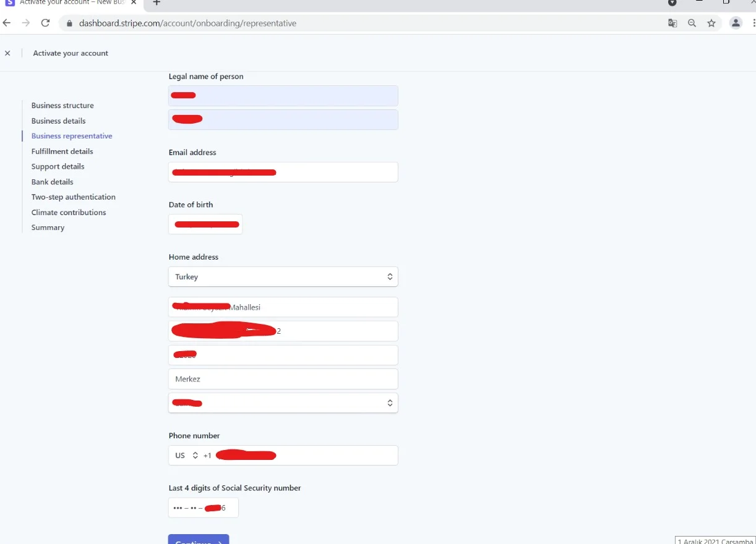
Task: Open Two-step authentication step
Action: click(73, 197)
